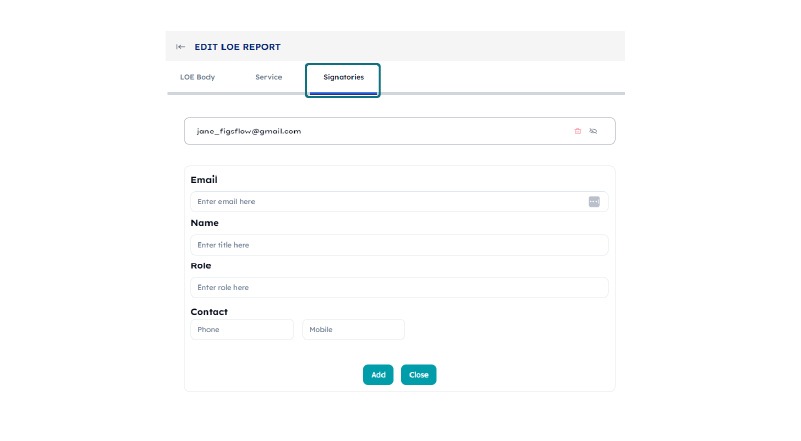
Task: Focus the 'Enter email here' input
Action: coord(385,202)
